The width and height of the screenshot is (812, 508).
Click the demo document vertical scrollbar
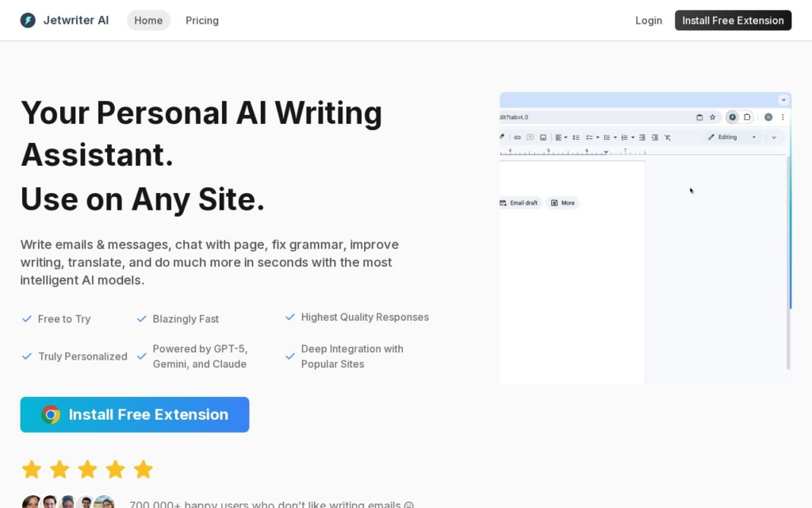(x=788, y=263)
